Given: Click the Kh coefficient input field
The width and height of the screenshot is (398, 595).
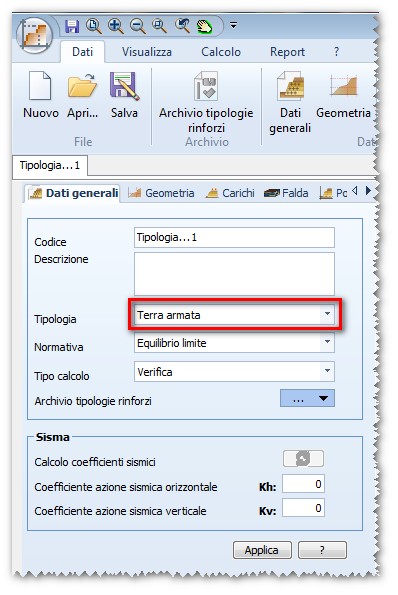Looking at the screenshot, I should [303, 484].
